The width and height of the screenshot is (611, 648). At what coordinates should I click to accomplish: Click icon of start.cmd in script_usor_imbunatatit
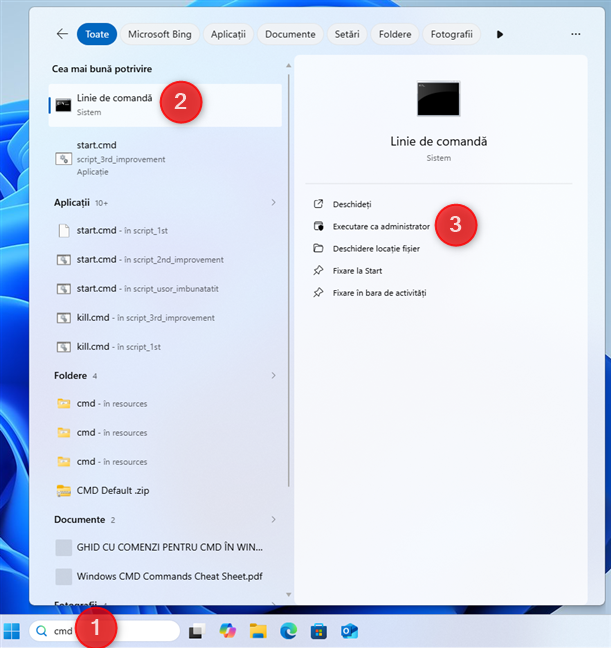click(x=63, y=289)
